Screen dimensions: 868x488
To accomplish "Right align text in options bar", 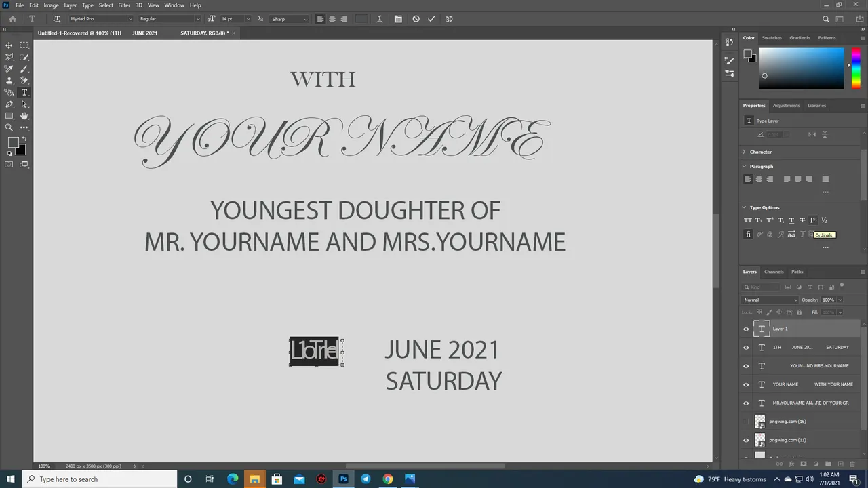I will pyautogui.click(x=344, y=19).
